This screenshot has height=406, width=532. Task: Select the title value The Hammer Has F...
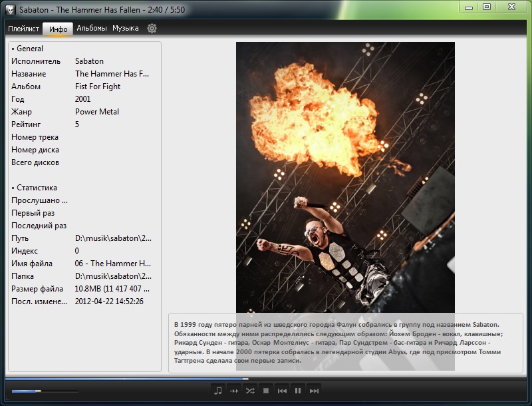point(112,74)
